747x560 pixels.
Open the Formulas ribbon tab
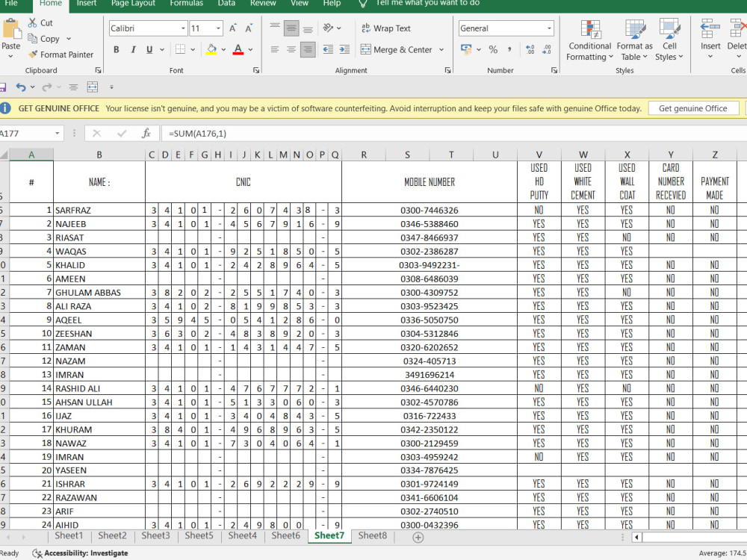point(186,3)
